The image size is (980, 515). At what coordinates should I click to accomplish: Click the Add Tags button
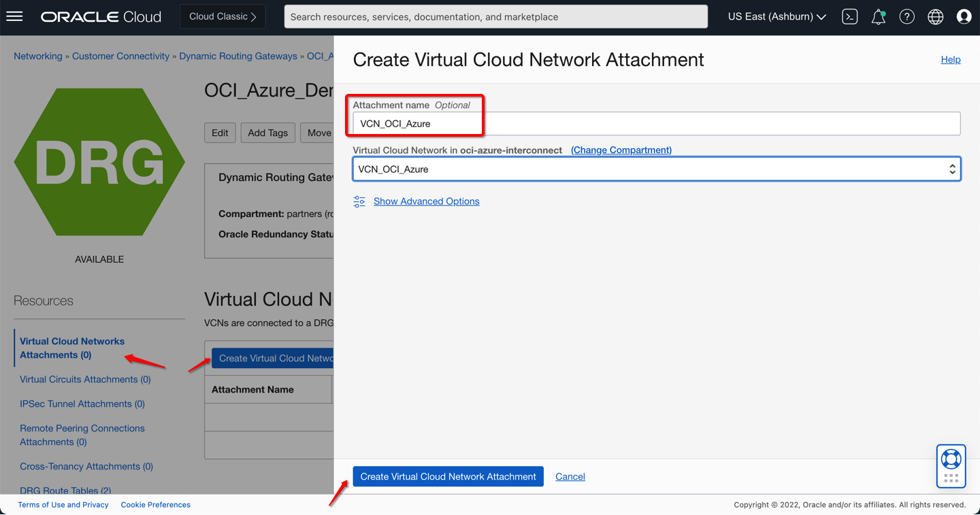(267, 133)
